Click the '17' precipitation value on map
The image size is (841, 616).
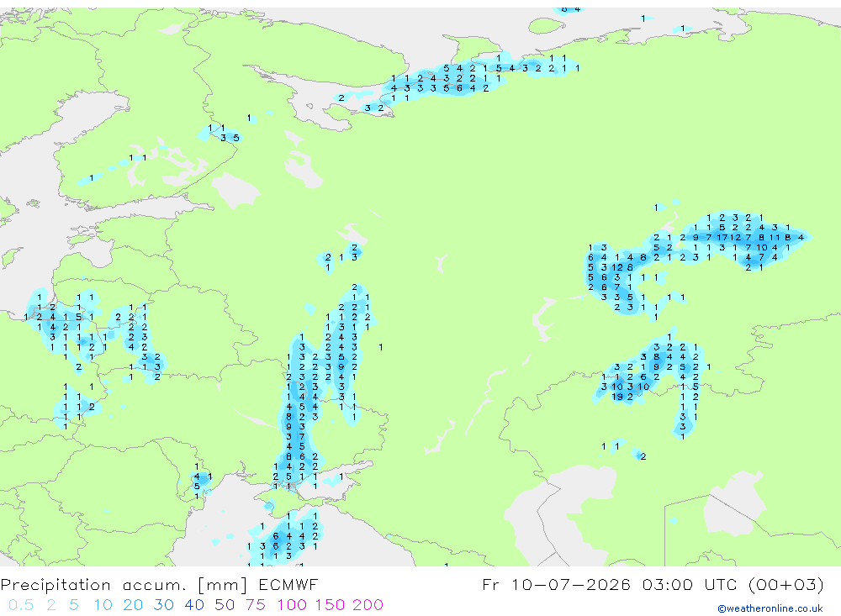722,237
